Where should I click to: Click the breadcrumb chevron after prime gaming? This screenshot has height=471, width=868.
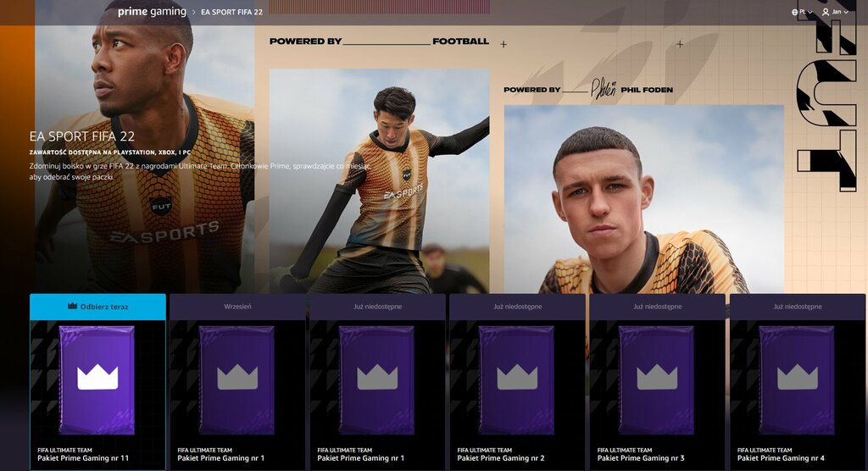(194, 12)
